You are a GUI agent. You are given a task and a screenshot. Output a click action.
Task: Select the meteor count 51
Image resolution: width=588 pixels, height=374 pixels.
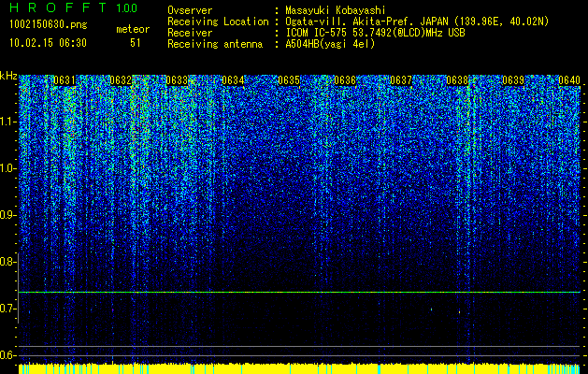coord(135,43)
